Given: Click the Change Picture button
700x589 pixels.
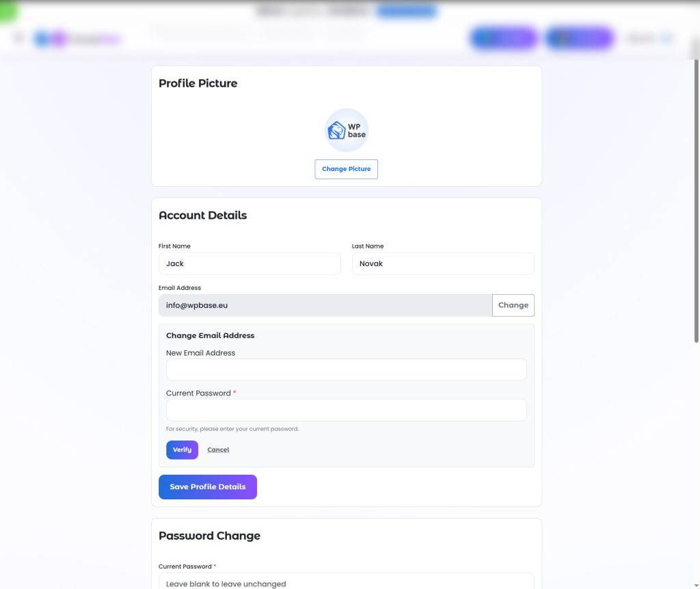Looking at the screenshot, I should pyautogui.click(x=347, y=169).
